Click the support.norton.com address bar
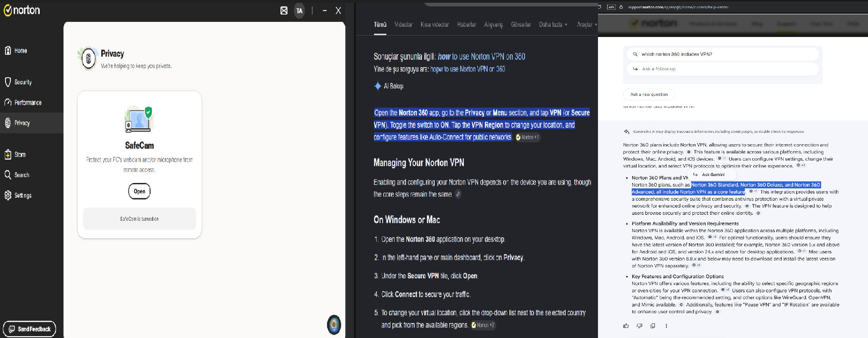This screenshot has height=338, width=868. click(678, 7)
